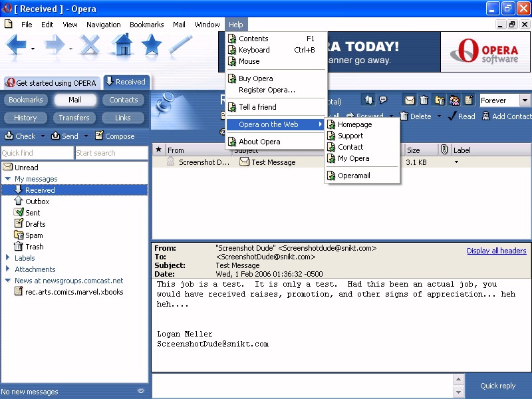Open the Links panel button
The width and height of the screenshot is (532, 399).
click(x=123, y=118)
